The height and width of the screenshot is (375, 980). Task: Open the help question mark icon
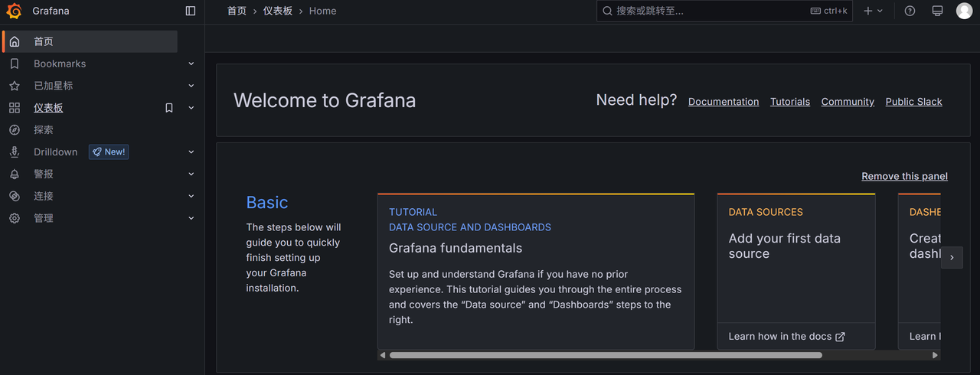pos(910,11)
